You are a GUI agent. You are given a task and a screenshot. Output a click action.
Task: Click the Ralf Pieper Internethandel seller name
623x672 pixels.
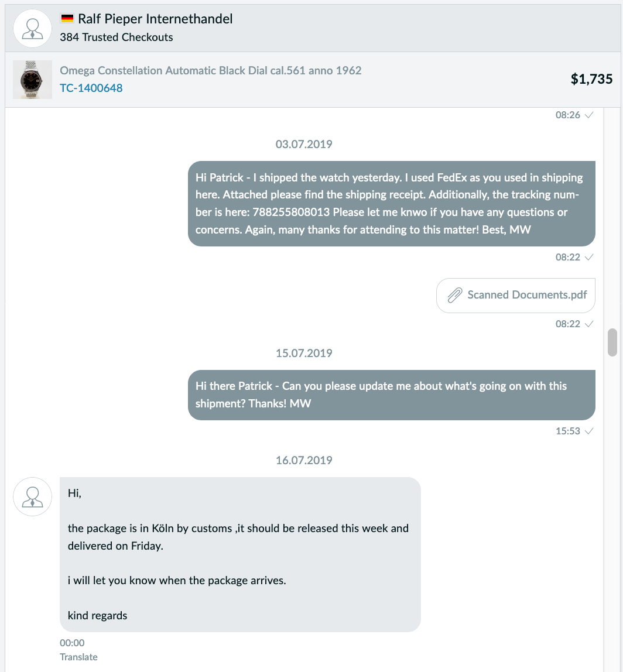(x=155, y=19)
